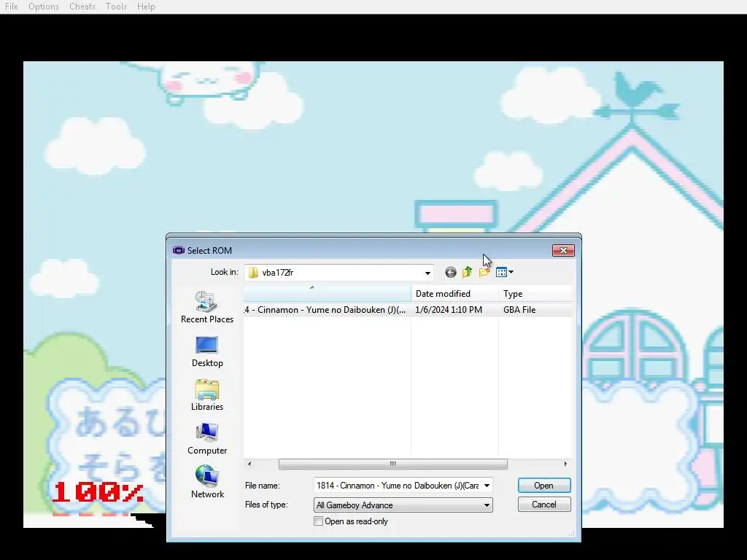This screenshot has height=560, width=747.
Task: Select the Cinnamon - Yume no Daibouken file
Action: point(325,310)
